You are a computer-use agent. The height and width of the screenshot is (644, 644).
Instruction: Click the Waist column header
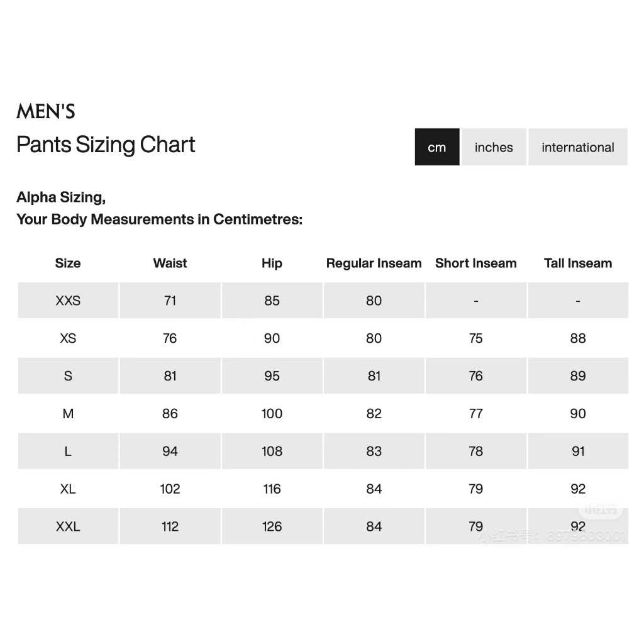pyautogui.click(x=170, y=263)
